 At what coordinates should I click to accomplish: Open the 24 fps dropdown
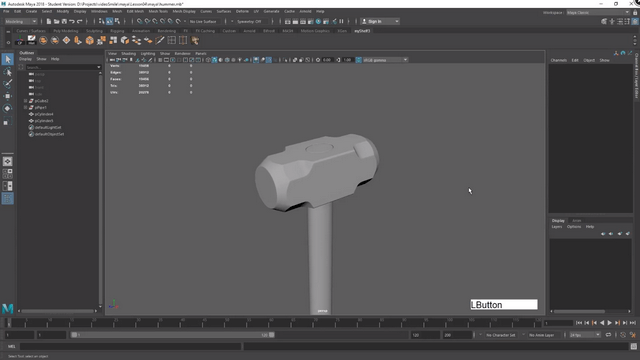click(585, 335)
